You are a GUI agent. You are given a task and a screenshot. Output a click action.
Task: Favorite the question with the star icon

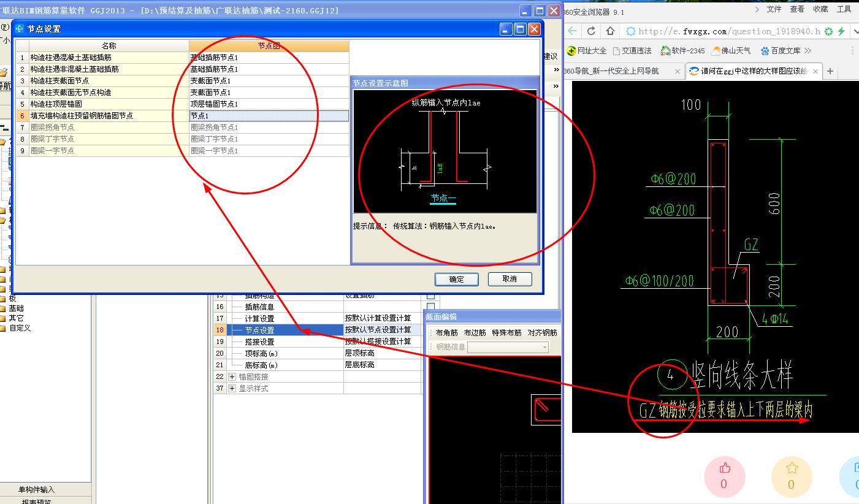(791, 476)
